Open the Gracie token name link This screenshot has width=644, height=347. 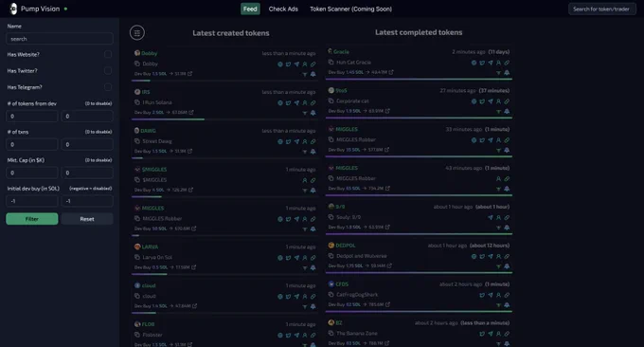pyautogui.click(x=341, y=52)
